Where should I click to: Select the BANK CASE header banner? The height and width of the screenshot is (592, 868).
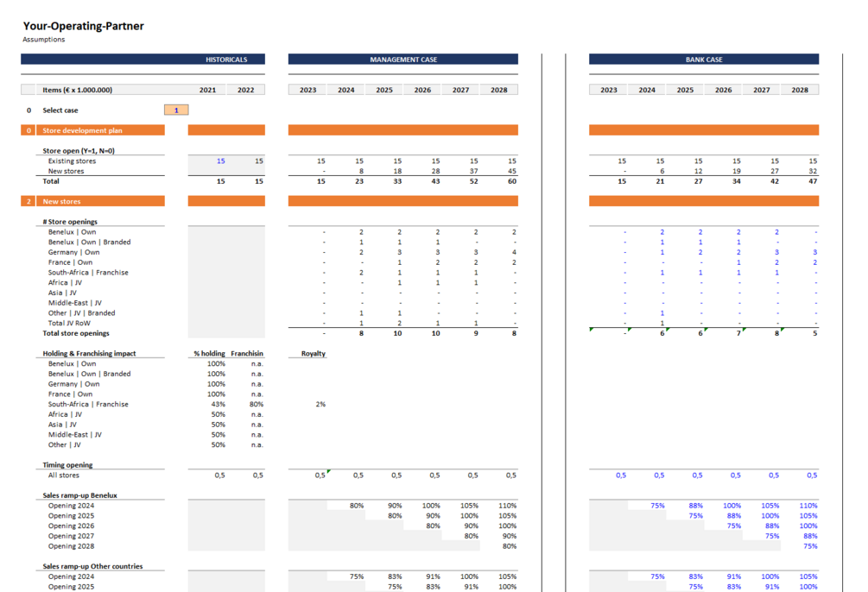pyautogui.click(x=703, y=60)
